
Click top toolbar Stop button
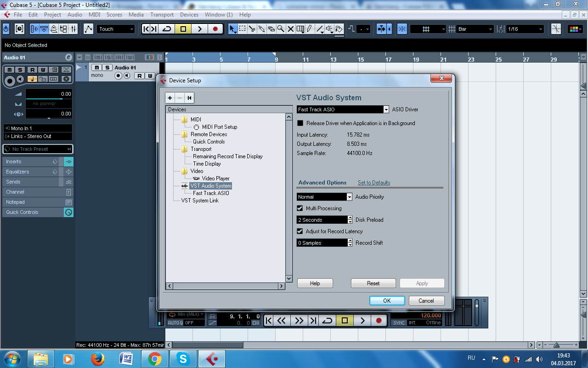point(183,29)
